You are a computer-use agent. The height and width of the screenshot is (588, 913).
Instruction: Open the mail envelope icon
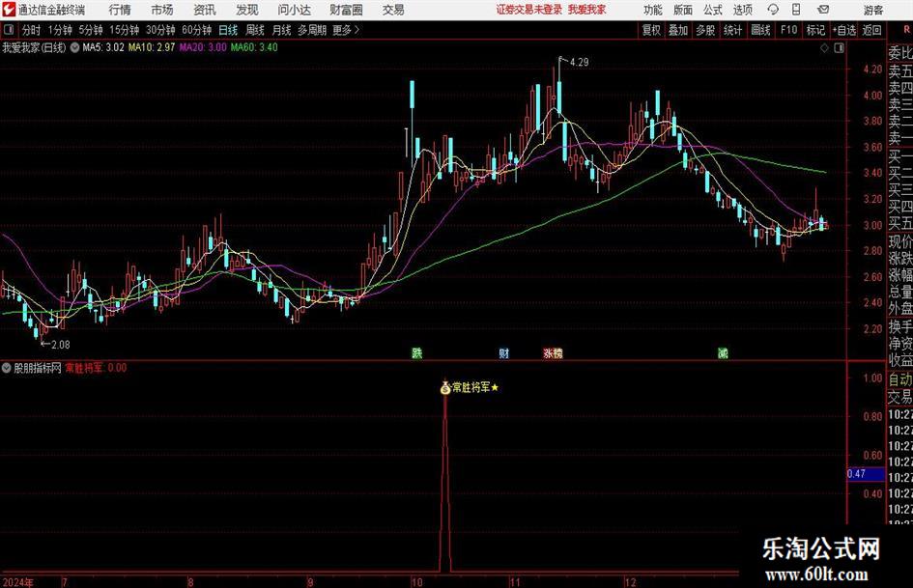click(x=823, y=10)
